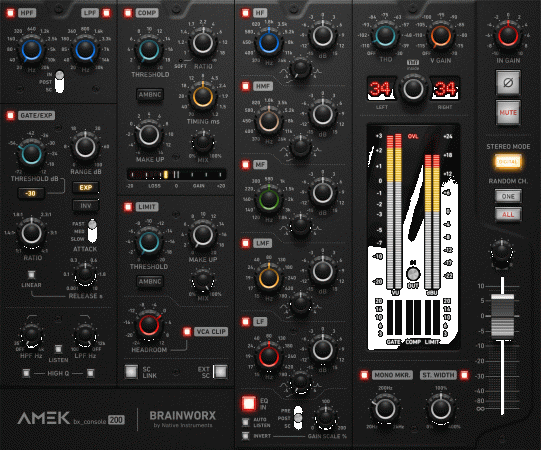Screen dimensions: 541x450
Task: Tick the AUTO LISTEN checkbox
Action: click(x=246, y=422)
